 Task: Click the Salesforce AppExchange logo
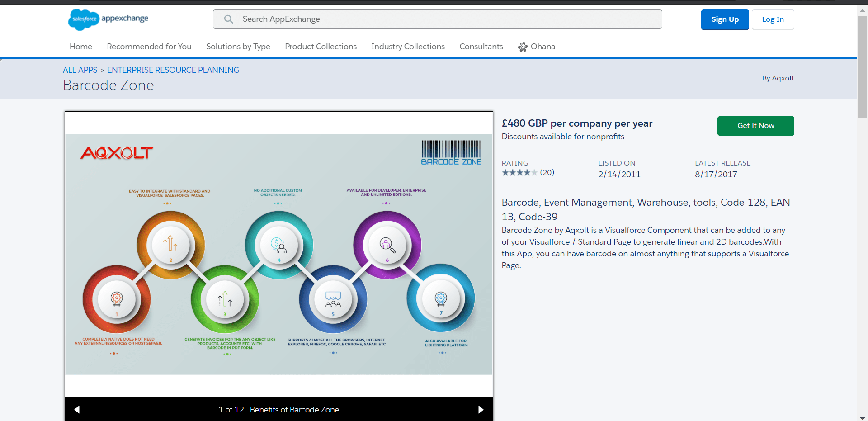click(108, 19)
